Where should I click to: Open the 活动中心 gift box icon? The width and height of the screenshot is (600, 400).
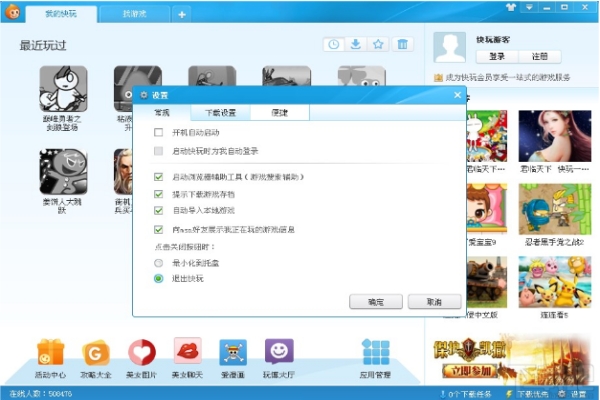coord(51,352)
